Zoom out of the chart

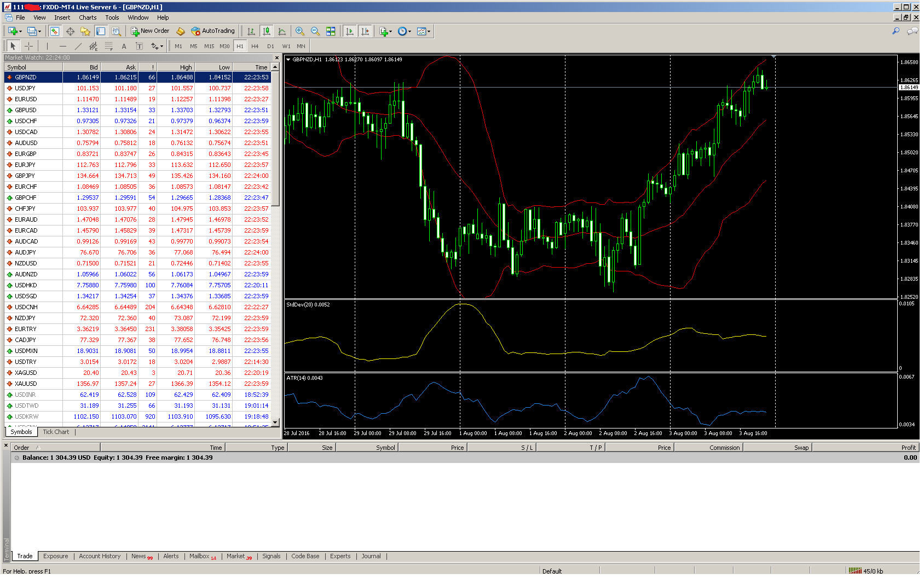pyautogui.click(x=315, y=31)
